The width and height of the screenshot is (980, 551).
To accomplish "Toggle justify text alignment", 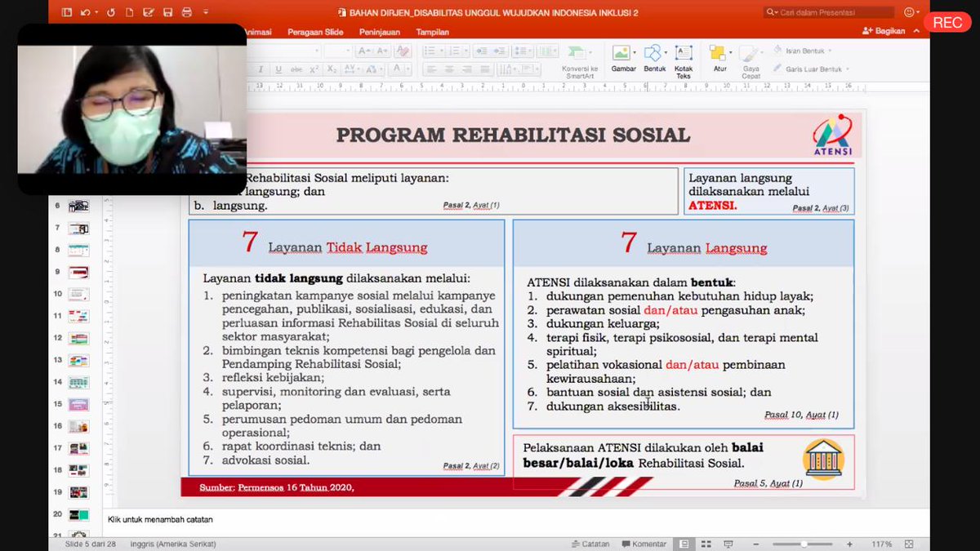I will (x=485, y=69).
